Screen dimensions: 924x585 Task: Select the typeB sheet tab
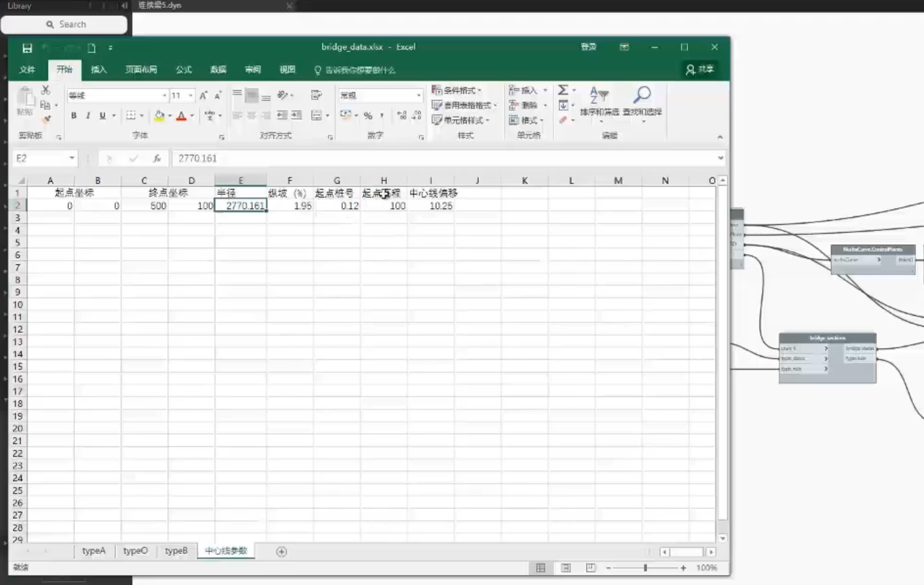coord(176,551)
